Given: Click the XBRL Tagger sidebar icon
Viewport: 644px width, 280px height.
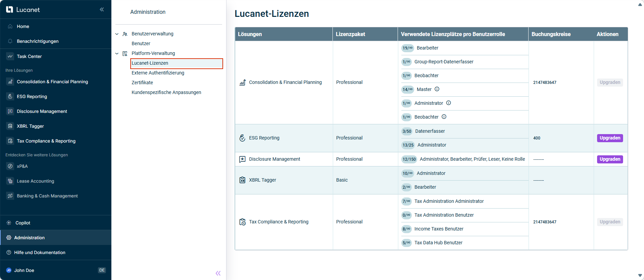Looking at the screenshot, I should point(10,126).
